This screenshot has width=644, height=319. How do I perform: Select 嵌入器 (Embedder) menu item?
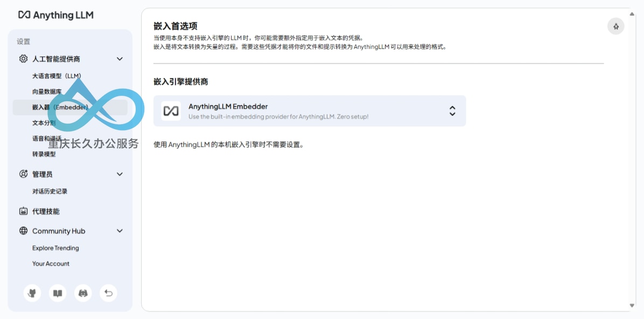pos(70,107)
